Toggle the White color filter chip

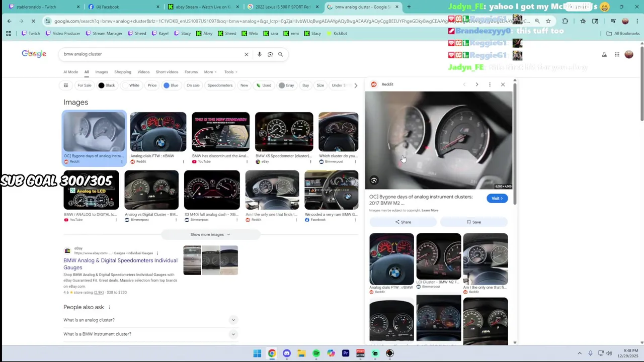click(x=131, y=85)
